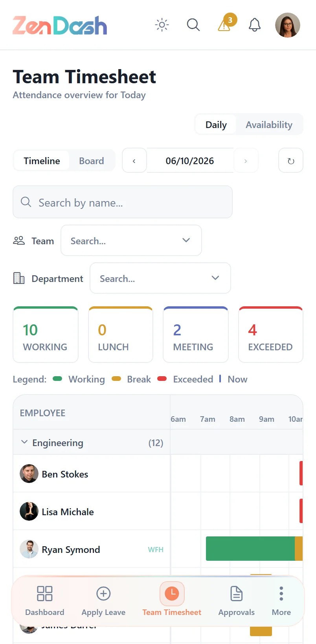Select the 10 Working stat card

[x=46, y=335]
